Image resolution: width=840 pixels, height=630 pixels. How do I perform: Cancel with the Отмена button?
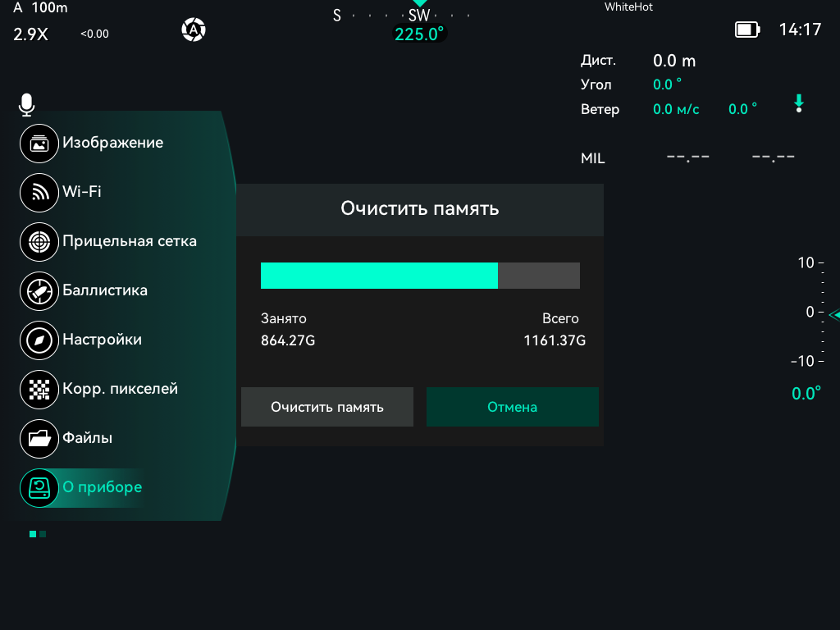pos(513,407)
